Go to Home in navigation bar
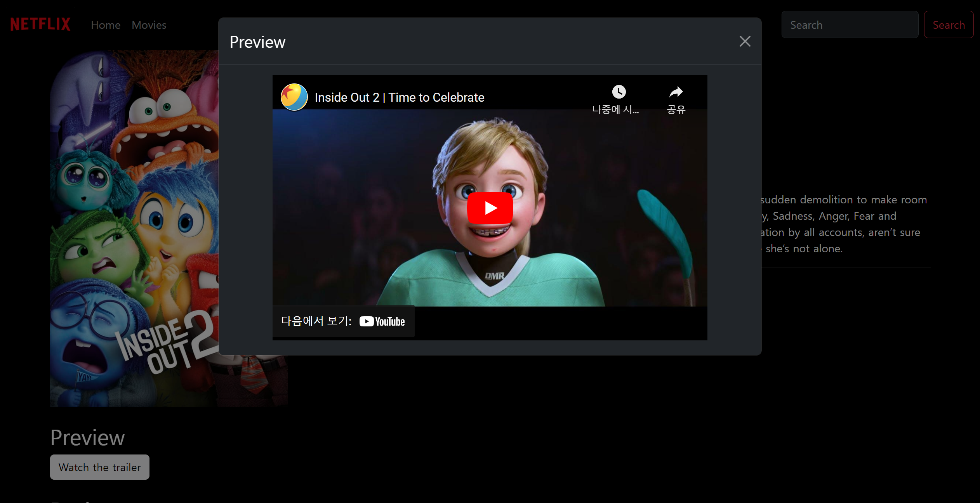This screenshot has width=980, height=503. click(x=106, y=25)
